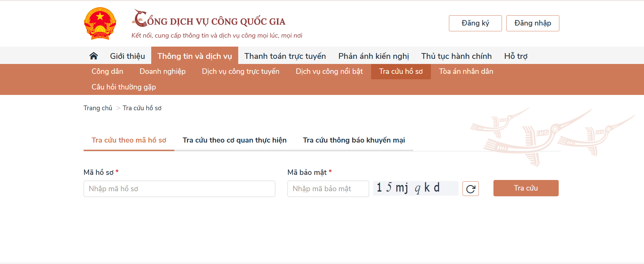Select Tra cứu hồ sơ submenu item
This screenshot has width=644, height=264.
point(401,71)
